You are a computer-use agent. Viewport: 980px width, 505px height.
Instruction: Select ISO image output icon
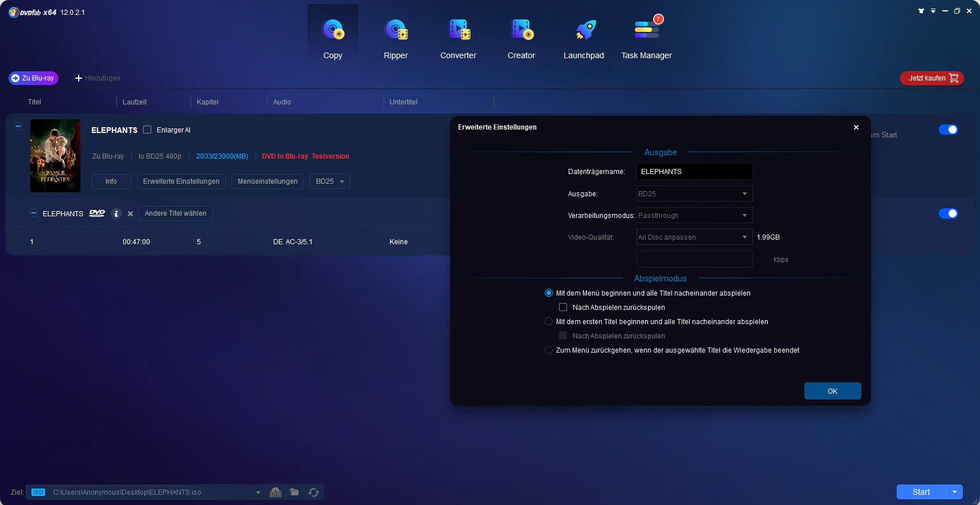(x=276, y=492)
